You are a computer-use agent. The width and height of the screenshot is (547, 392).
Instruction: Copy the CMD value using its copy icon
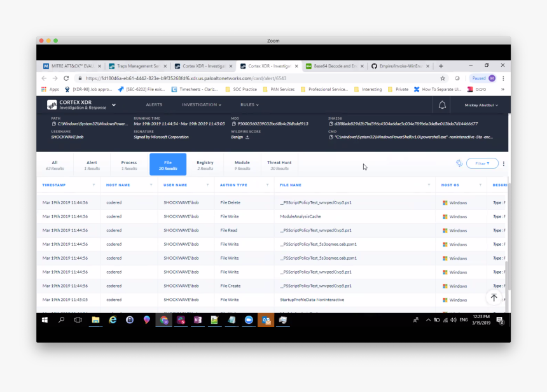[331, 137]
